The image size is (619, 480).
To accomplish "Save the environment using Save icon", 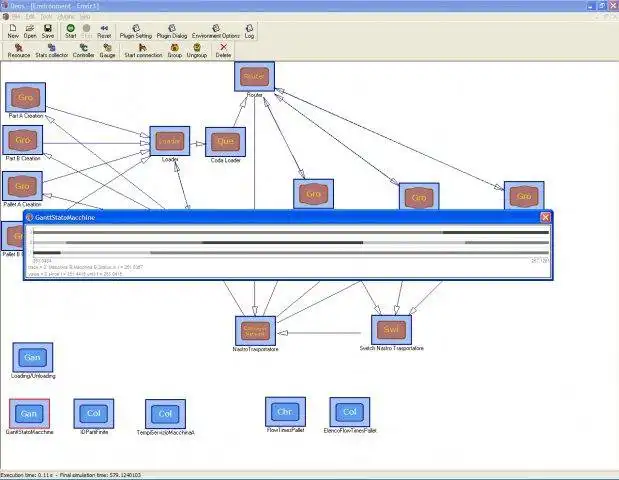I will 48,31.
